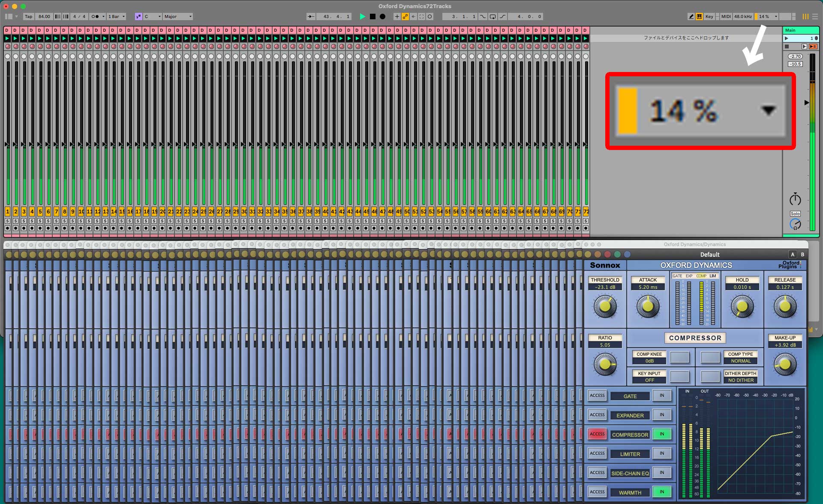Switch to Arrangement view lines icon

(x=815, y=17)
